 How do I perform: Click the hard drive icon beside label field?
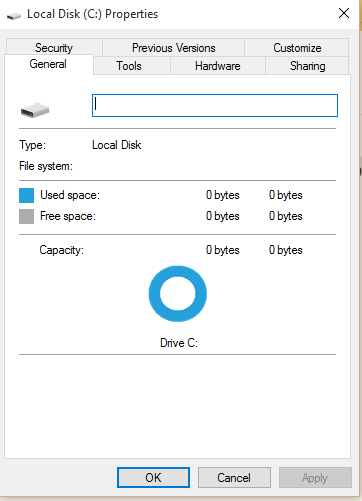coord(35,110)
